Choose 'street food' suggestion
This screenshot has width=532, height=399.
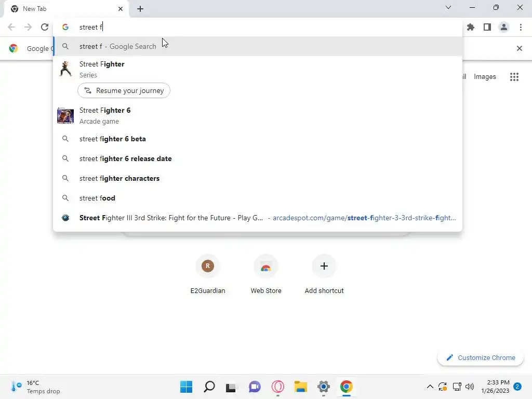tap(258, 198)
